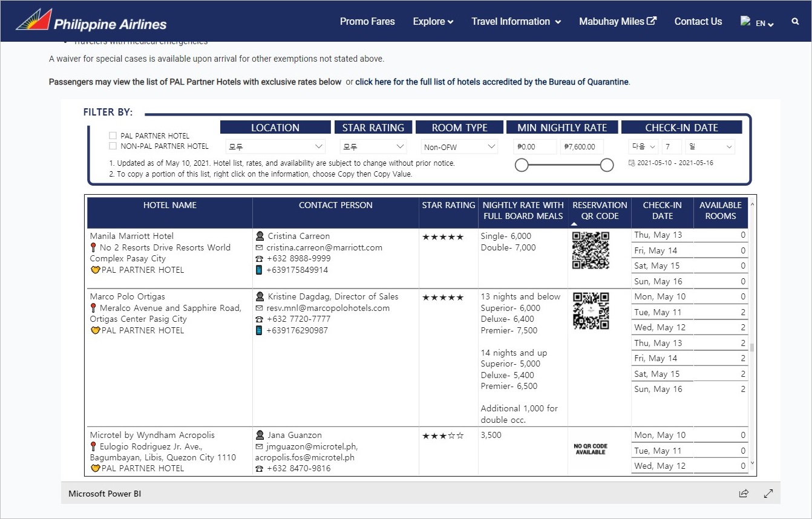Click telephone icon beside +632 8470-9816

tap(259, 468)
